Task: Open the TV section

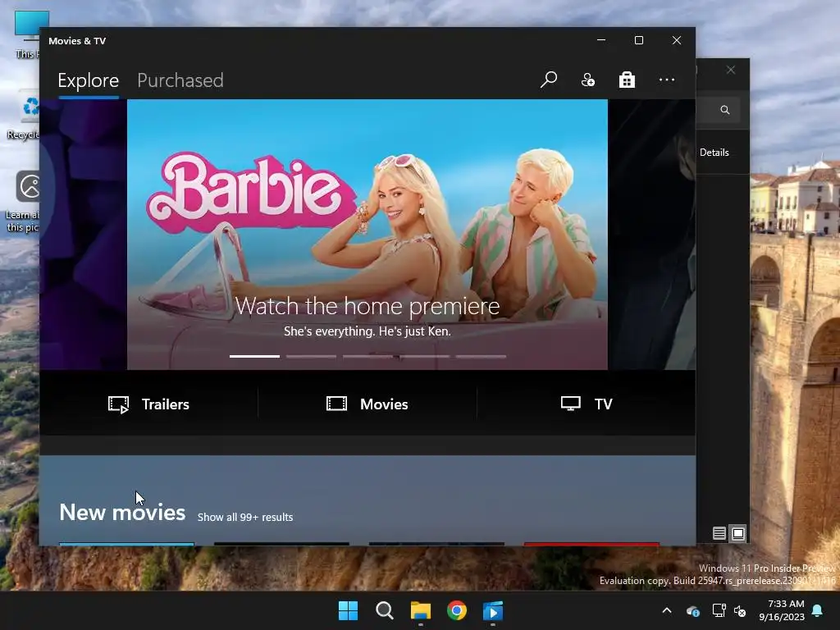Action: 586,404
